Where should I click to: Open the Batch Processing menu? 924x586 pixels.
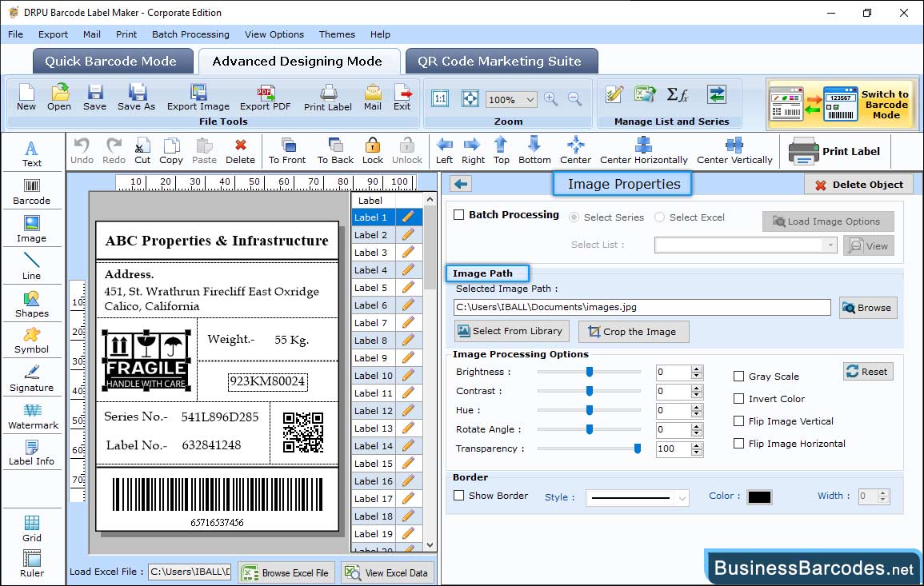click(190, 34)
